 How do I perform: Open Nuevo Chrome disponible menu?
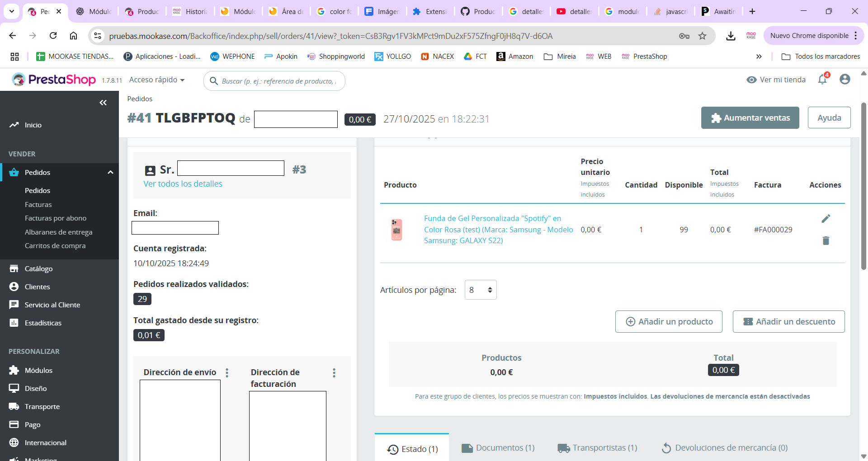(814, 36)
